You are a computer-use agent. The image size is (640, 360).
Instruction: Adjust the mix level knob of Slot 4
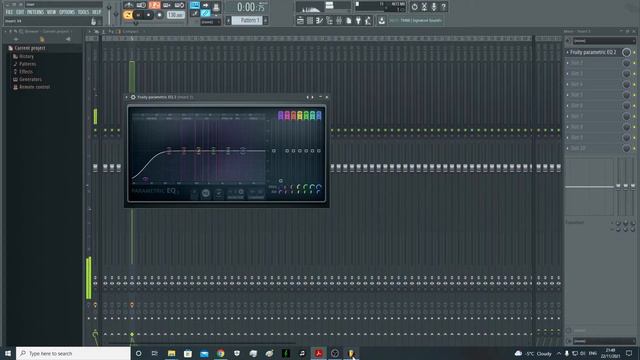(626, 84)
